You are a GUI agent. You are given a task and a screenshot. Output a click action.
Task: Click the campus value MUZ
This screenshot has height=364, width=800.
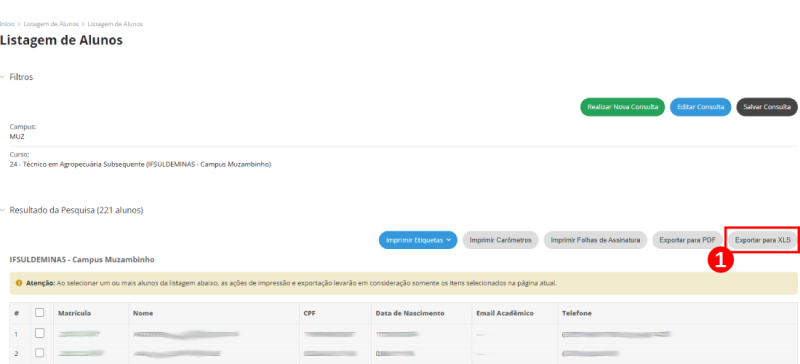pyautogui.click(x=17, y=137)
